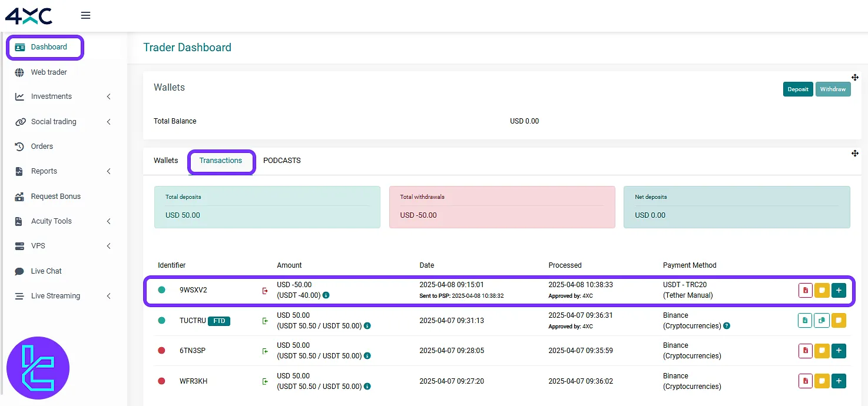Click the Identifier column header
Viewport: 868px width, 406px height.
click(171, 265)
